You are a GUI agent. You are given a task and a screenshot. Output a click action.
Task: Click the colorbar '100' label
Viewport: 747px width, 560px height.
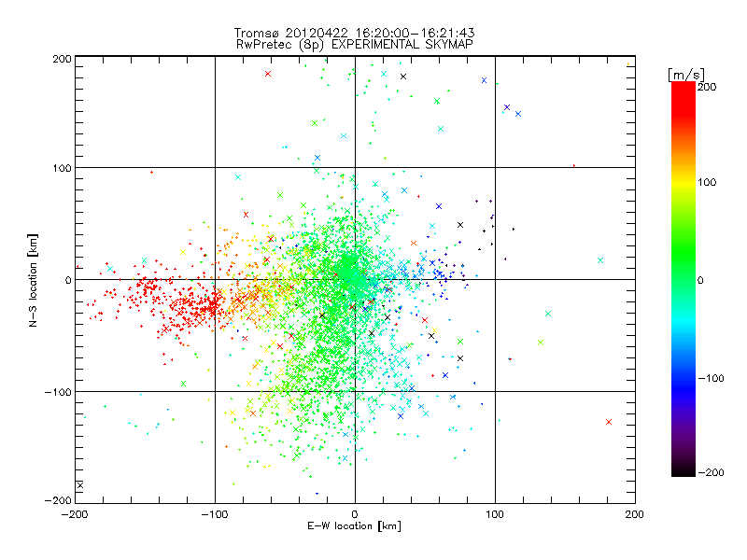tap(707, 182)
